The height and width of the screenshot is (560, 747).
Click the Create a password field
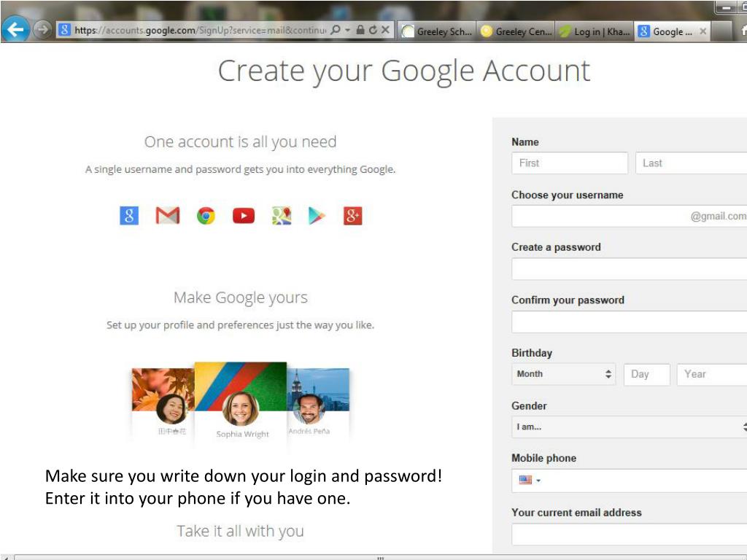(x=630, y=269)
